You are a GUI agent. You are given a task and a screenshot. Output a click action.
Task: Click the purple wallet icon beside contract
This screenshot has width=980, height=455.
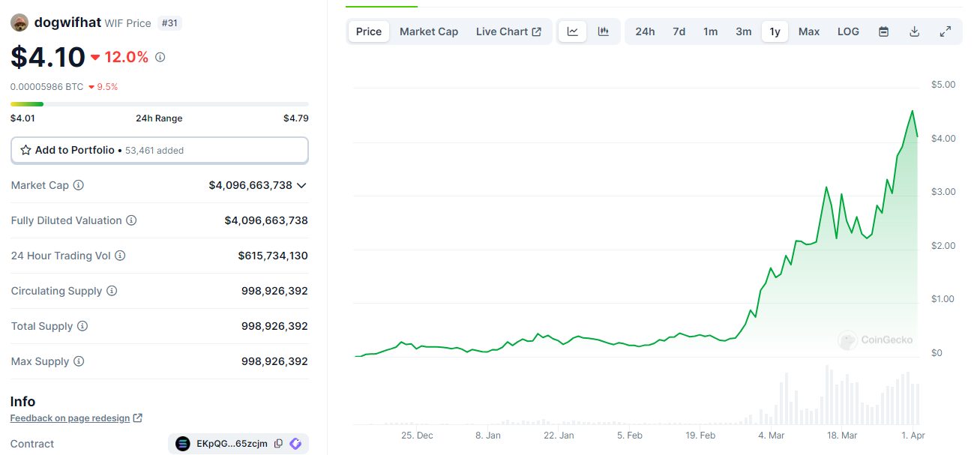295,444
